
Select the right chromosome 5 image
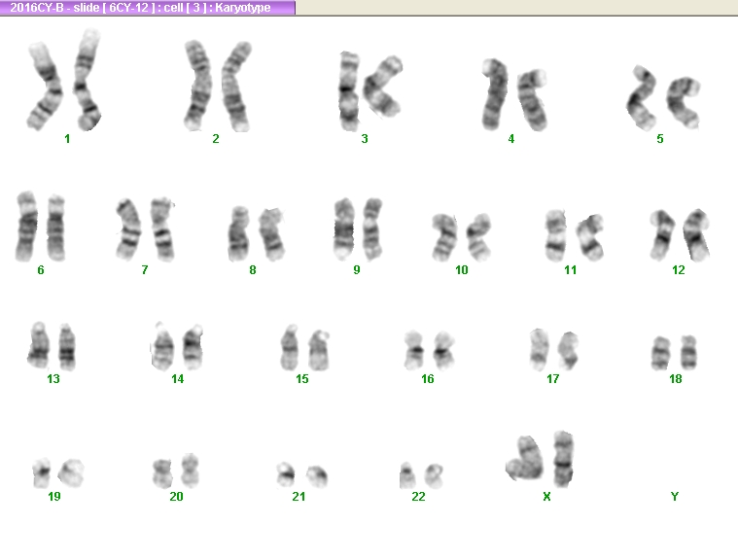684,103
